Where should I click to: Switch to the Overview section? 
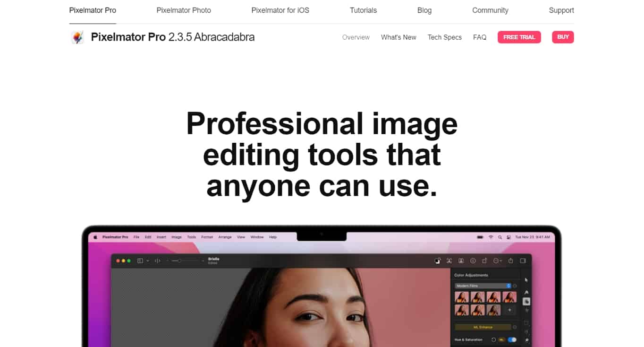click(356, 37)
